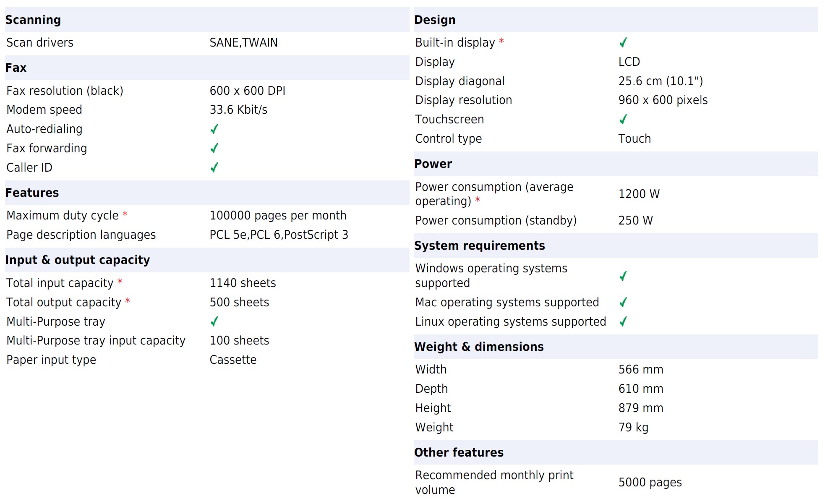Click the Built-in display checkmark
Viewport: 825px width, 504px height.
pos(623,43)
